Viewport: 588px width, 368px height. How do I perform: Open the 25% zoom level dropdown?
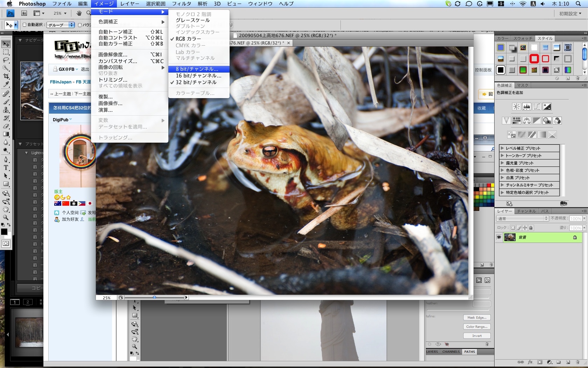click(60, 13)
